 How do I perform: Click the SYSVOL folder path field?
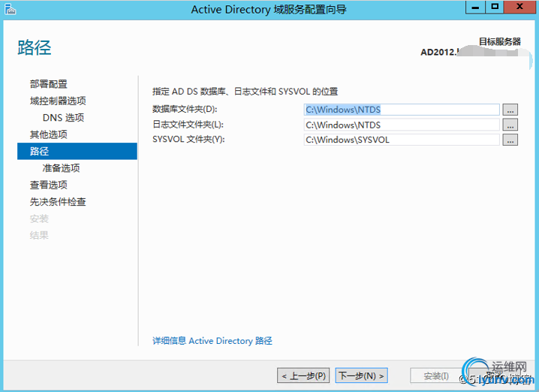pyautogui.click(x=402, y=140)
